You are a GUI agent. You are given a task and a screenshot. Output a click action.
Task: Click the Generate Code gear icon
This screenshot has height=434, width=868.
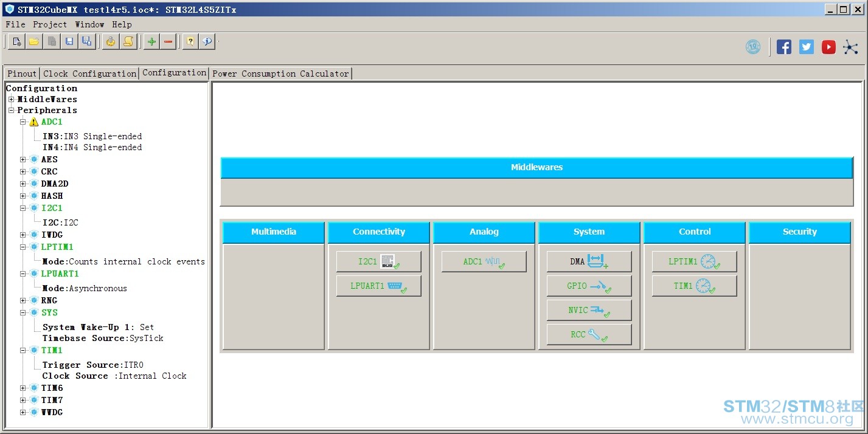(111, 41)
